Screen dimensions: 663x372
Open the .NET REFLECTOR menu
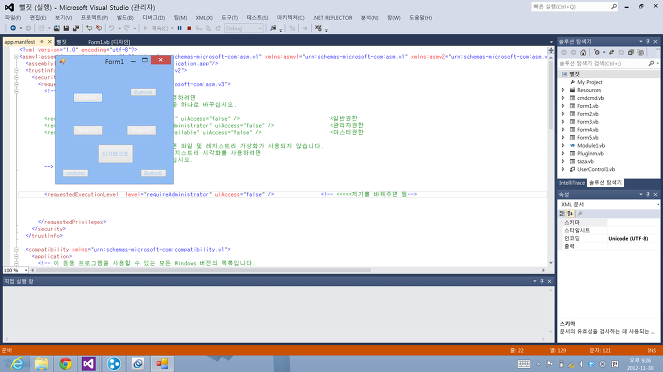332,18
